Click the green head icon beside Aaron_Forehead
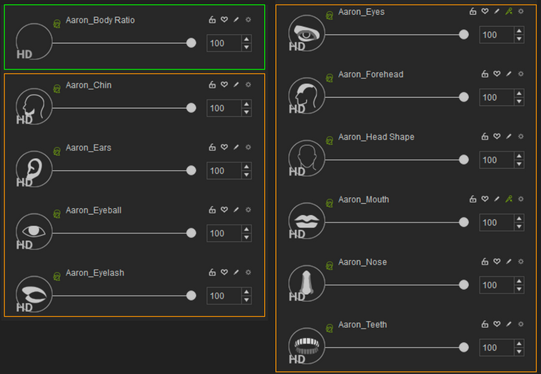541x374 pixels. coord(329,78)
